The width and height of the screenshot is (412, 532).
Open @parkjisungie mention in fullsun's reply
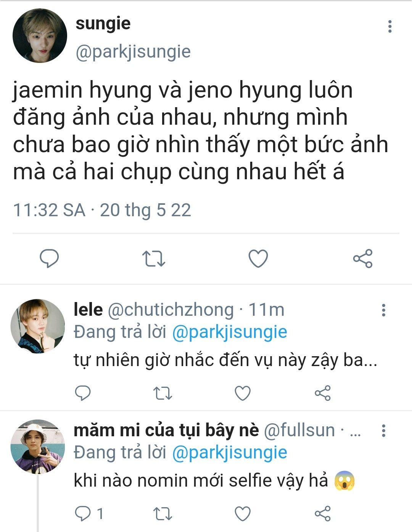230,452
